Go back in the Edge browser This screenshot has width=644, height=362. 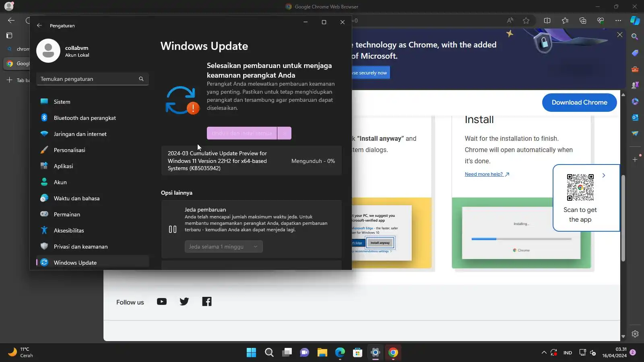pos(11,21)
